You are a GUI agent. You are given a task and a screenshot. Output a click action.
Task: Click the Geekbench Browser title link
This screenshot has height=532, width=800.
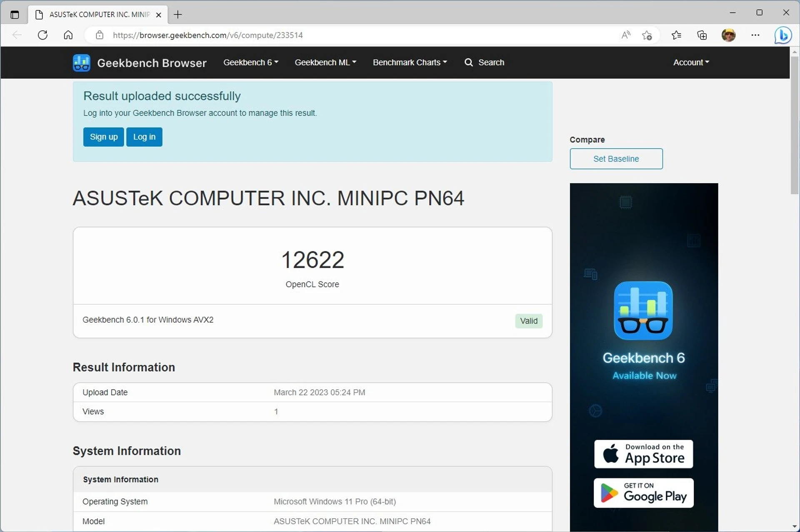click(152, 63)
